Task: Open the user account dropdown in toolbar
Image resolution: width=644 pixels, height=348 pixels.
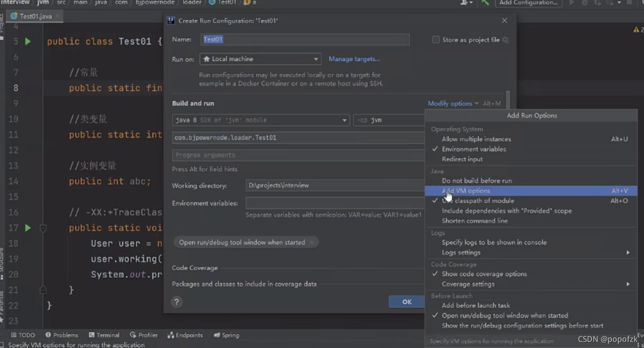Action: 467,3
